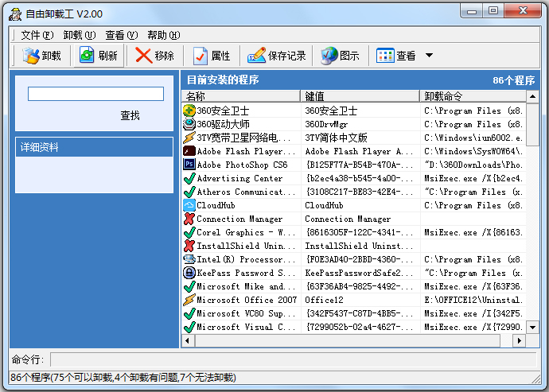Select the Connection Manager row with red X
This screenshot has width=549, height=392.
point(239,219)
